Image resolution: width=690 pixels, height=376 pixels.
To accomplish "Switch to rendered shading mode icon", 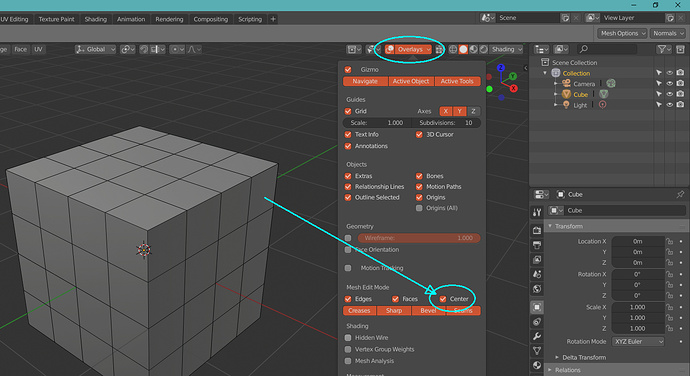I will click(484, 49).
